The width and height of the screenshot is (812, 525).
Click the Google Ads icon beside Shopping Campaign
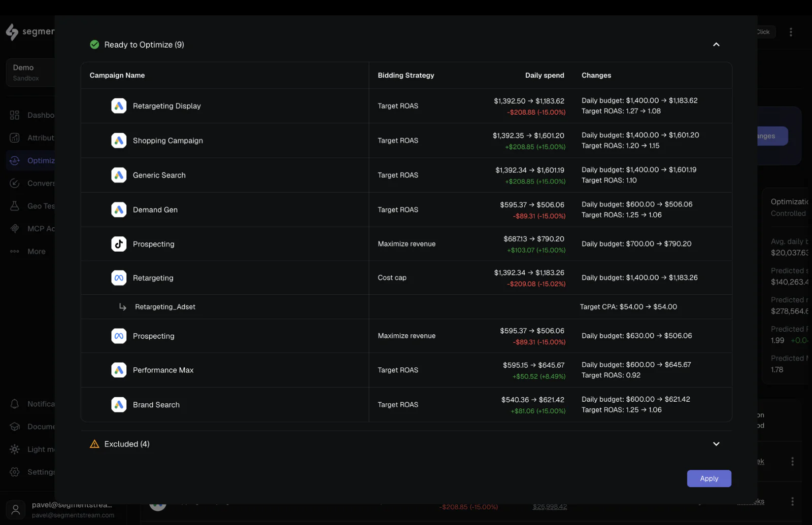(119, 141)
